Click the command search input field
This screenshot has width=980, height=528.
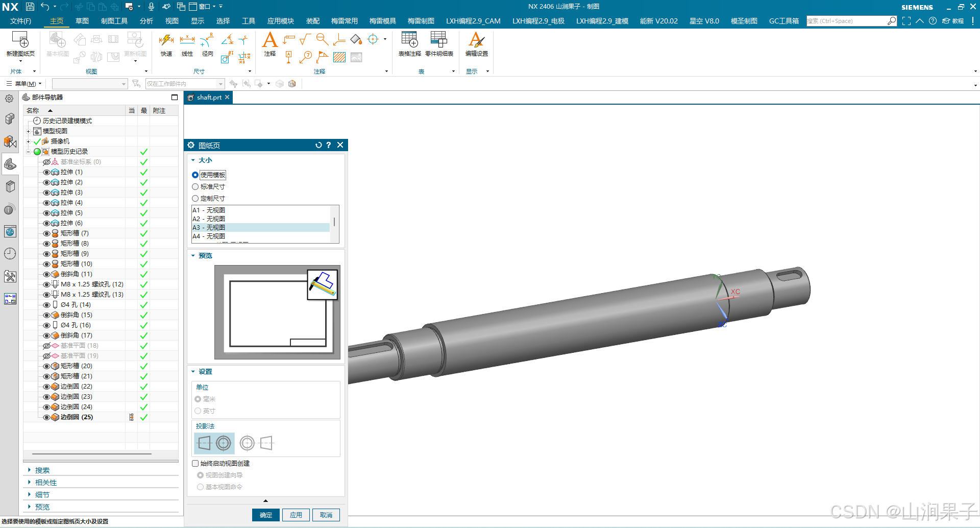(x=847, y=21)
